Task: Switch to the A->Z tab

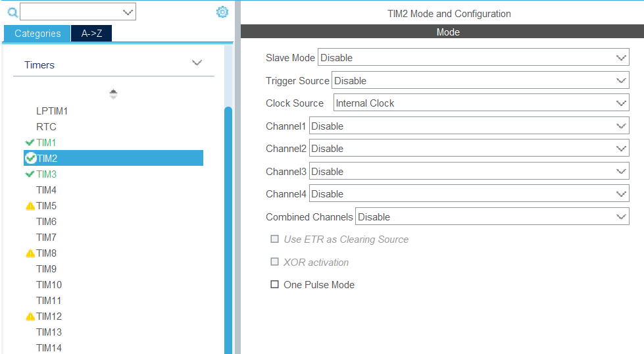Action: 91,34
